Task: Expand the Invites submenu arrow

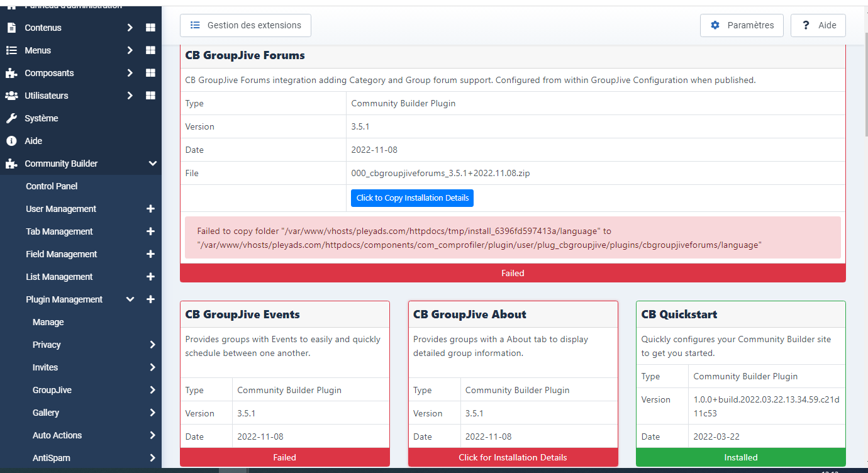Action: [152, 367]
